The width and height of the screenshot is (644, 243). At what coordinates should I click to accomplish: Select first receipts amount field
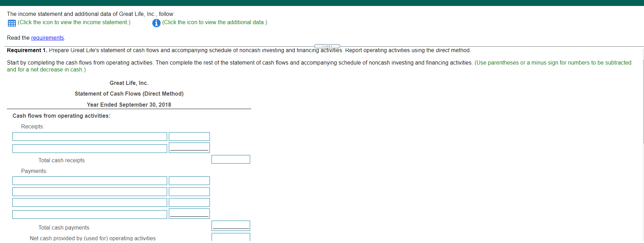point(189,137)
